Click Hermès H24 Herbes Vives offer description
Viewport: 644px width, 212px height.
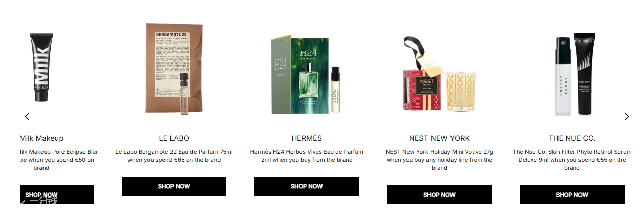click(307, 156)
